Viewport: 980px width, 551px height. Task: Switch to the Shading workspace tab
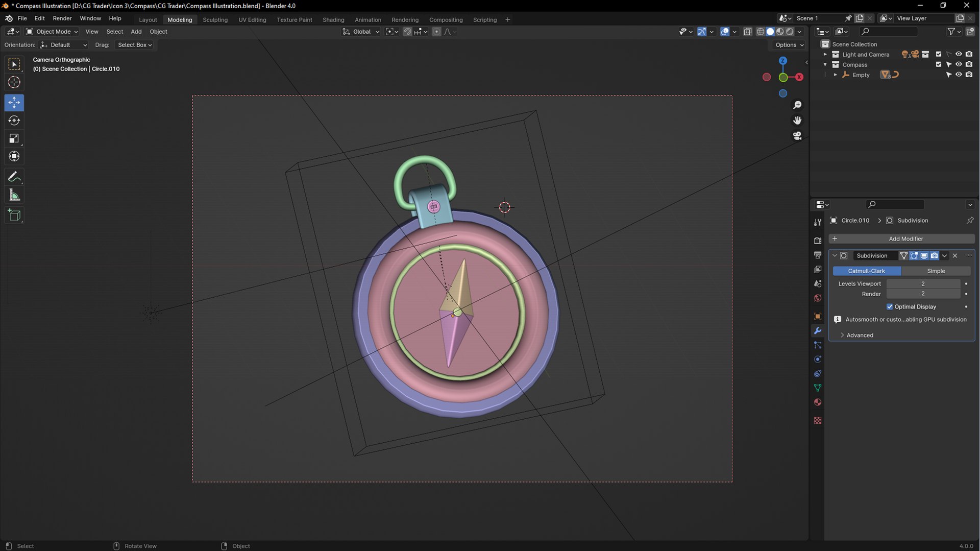click(333, 20)
